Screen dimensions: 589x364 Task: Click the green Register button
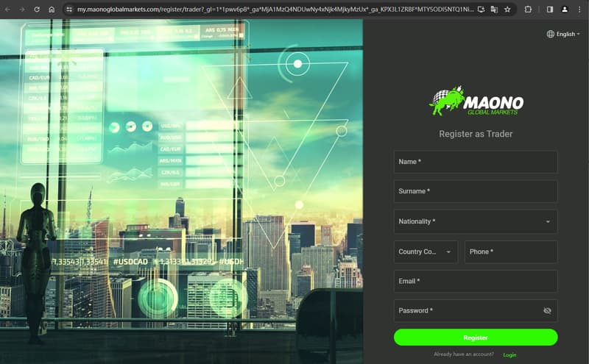click(476, 338)
